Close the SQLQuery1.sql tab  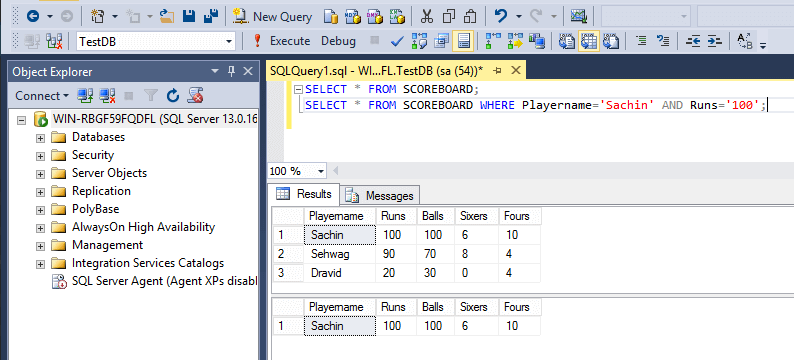tap(515, 71)
